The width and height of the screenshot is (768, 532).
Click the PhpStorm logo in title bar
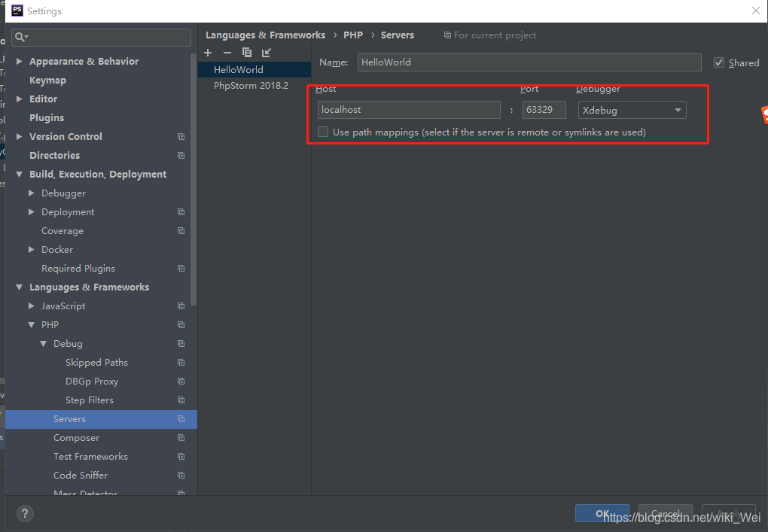[17, 11]
